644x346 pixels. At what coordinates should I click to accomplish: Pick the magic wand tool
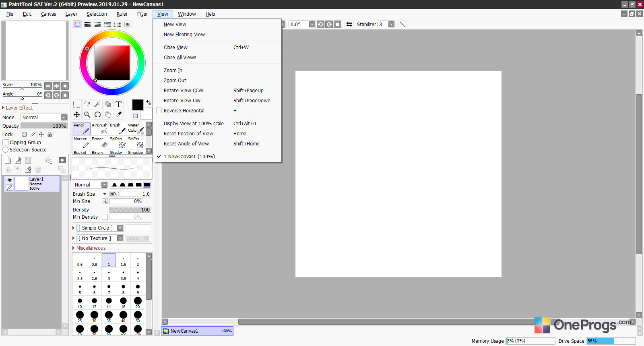(x=97, y=104)
